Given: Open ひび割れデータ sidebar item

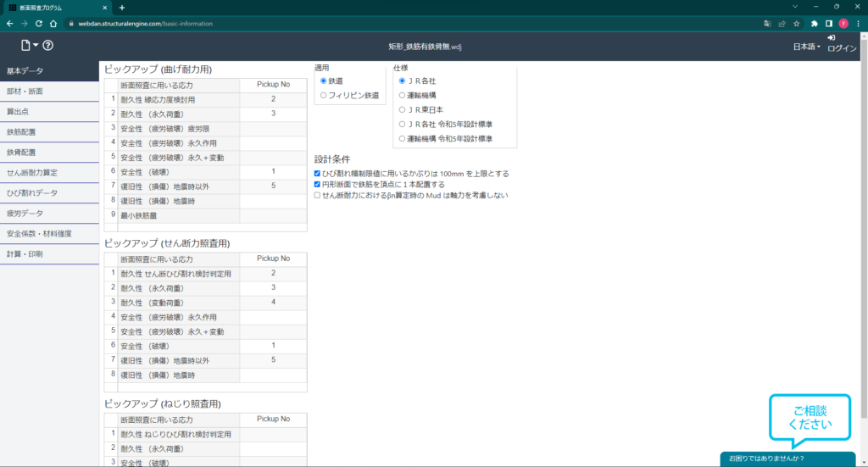Looking at the screenshot, I should pos(49,193).
